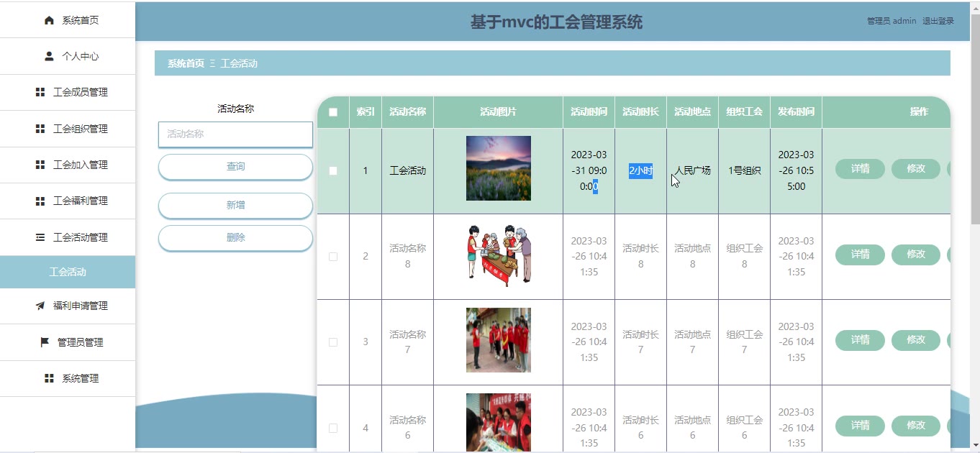Click the 基于mvc的工会管理系统 title
The width and height of the screenshot is (980, 453).
coord(556,22)
